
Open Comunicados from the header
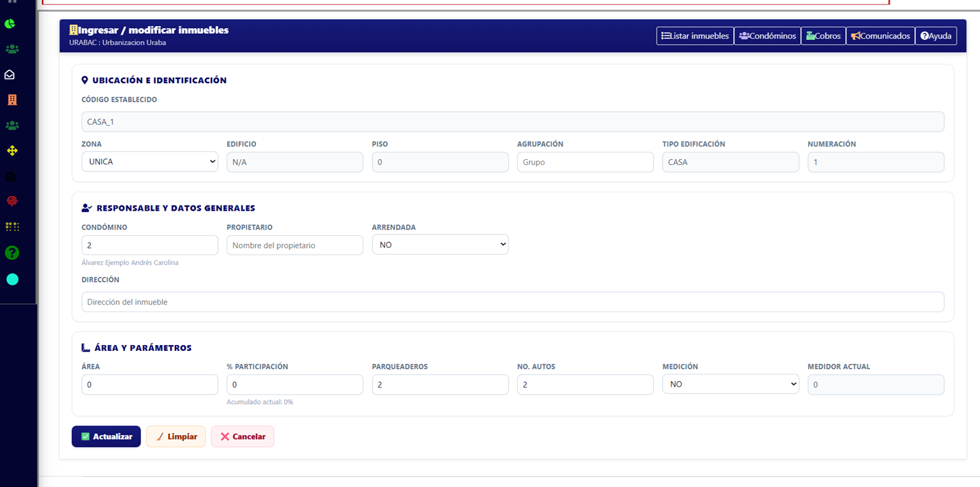[880, 36]
